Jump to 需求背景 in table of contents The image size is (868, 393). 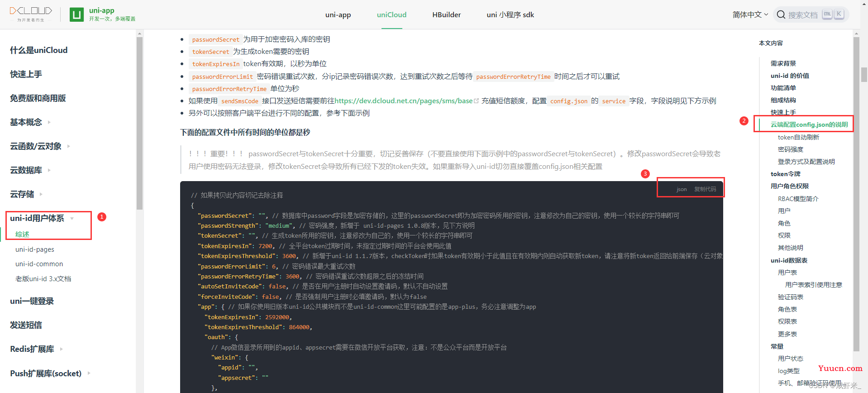point(783,63)
